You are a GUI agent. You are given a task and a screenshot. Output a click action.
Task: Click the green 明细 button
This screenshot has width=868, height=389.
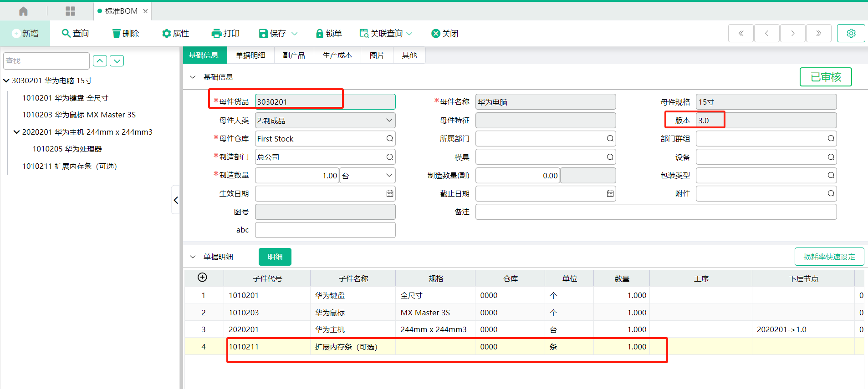pos(275,257)
